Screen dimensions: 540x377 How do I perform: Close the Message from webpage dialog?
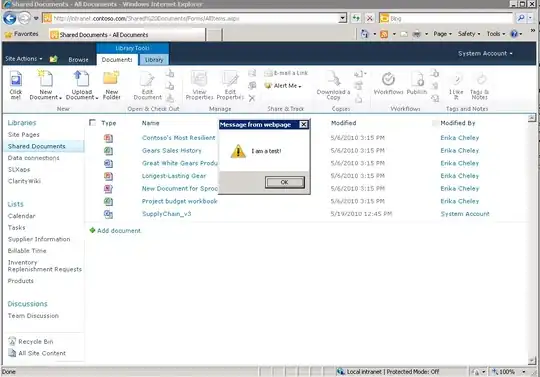tap(303, 125)
